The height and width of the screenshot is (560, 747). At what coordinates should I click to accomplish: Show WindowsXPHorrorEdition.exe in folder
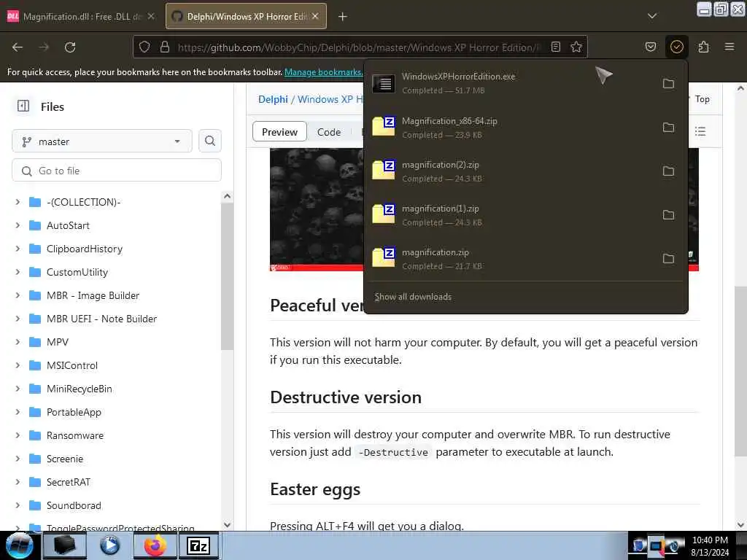(668, 84)
